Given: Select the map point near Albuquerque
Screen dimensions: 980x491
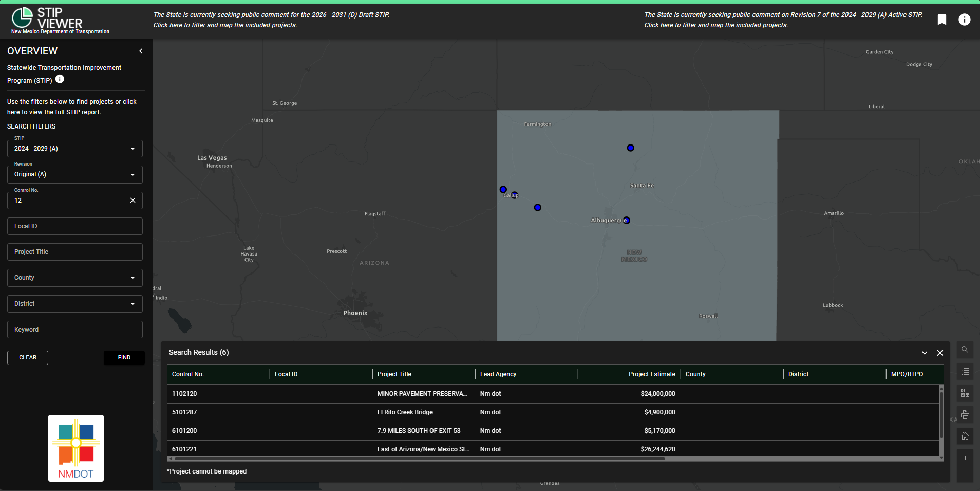Looking at the screenshot, I should coord(627,220).
